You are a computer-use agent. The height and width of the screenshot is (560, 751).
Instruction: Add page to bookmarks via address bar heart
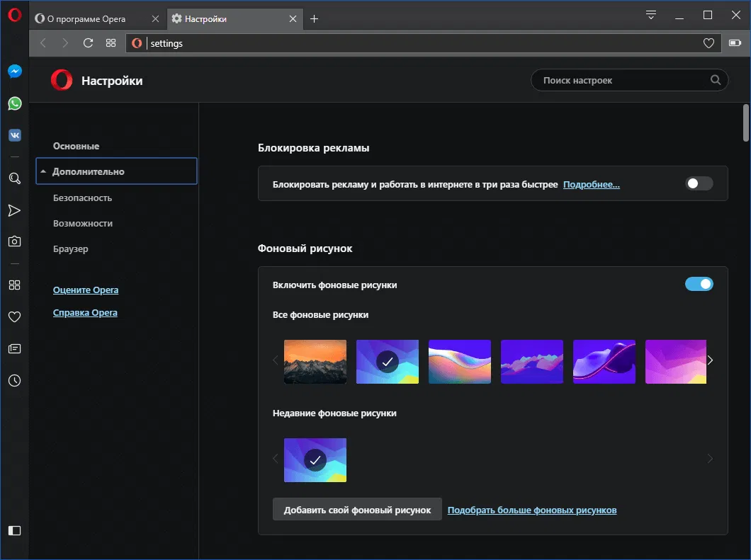point(708,43)
